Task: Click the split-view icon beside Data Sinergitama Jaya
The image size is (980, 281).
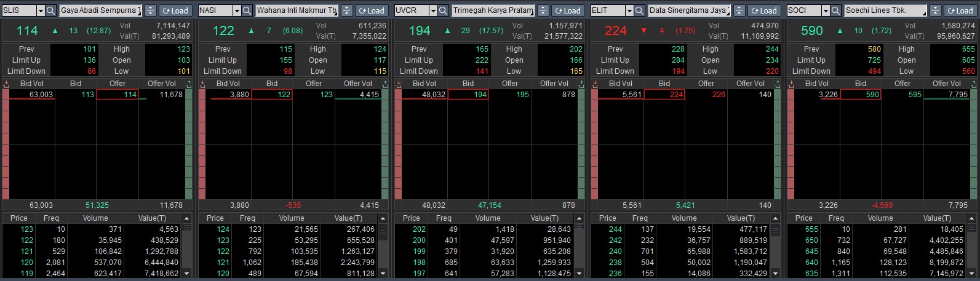Action: coord(739,10)
